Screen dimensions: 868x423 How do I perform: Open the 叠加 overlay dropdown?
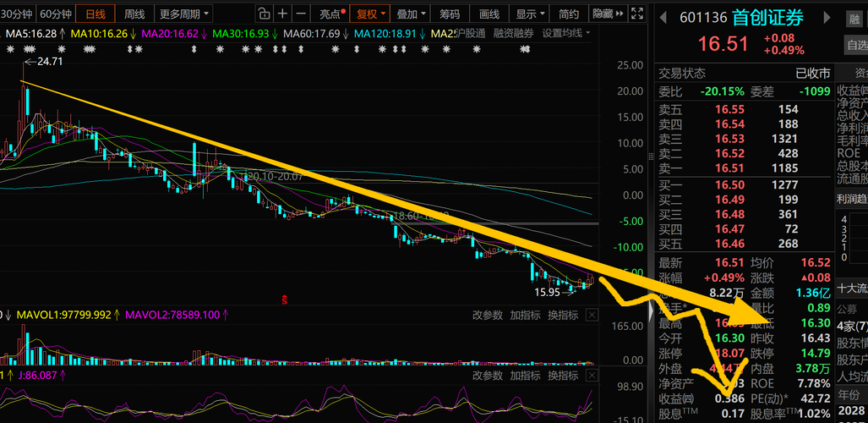pyautogui.click(x=412, y=14)
